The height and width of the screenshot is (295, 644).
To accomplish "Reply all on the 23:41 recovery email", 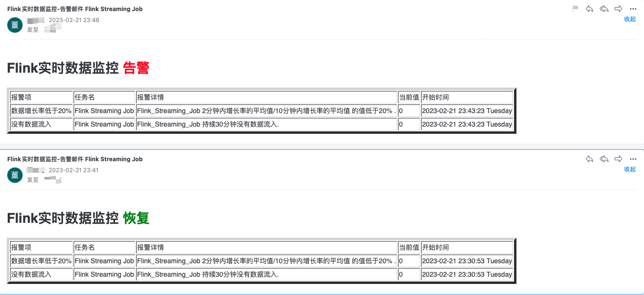I will 604,159.
